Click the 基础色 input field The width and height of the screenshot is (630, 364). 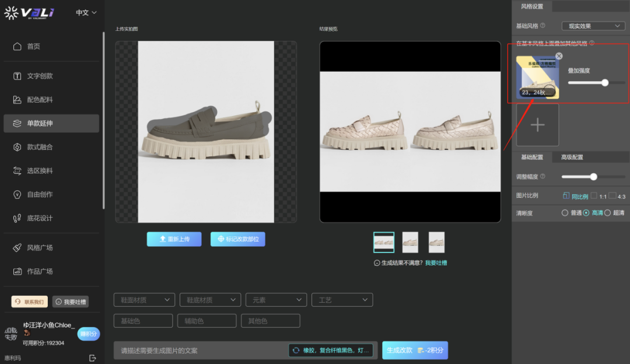(143, 321)
